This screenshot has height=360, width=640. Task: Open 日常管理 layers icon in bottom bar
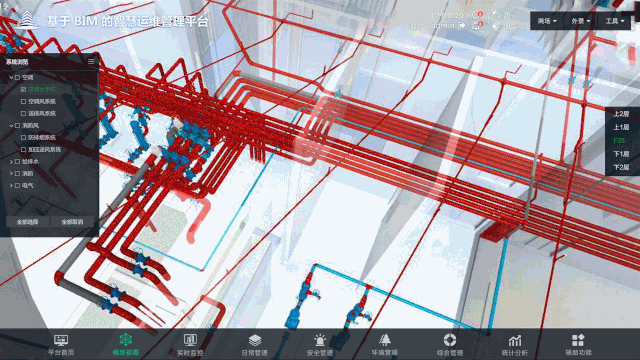[255, 340]
